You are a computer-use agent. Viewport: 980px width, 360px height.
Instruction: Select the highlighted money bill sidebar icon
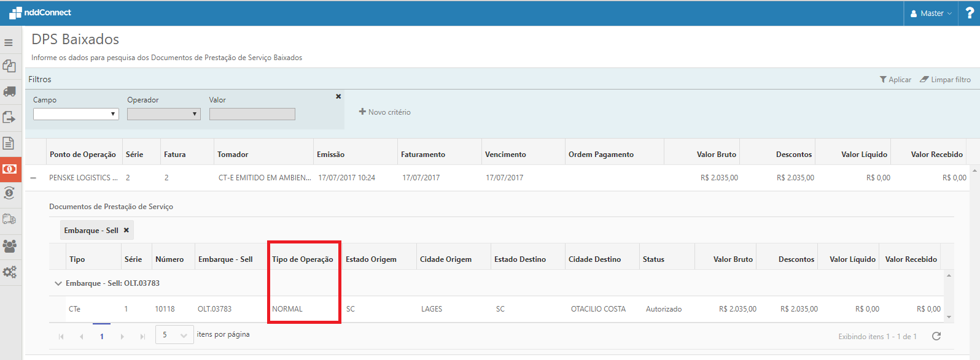click(x=9, y=169)
